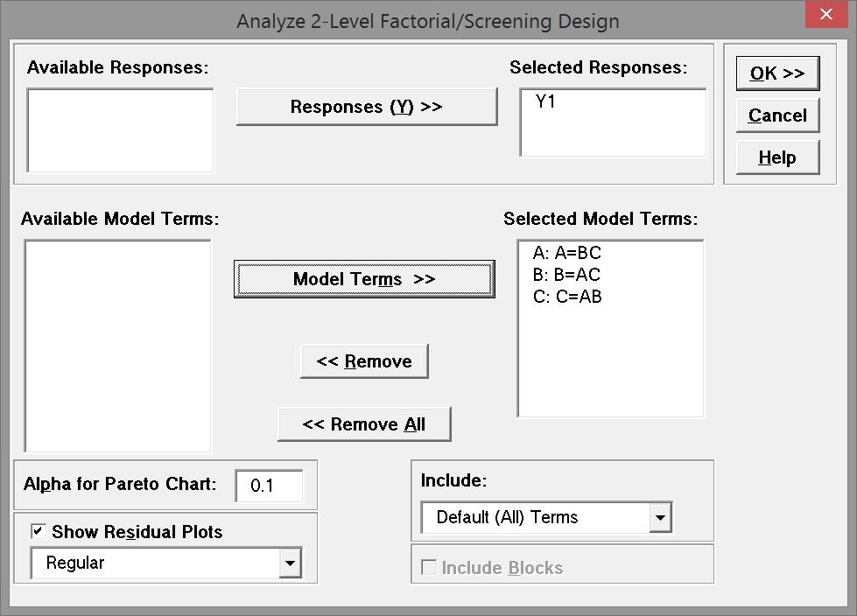
Task: Click inside the Available Responses list
Action: [x=121, y=129]
